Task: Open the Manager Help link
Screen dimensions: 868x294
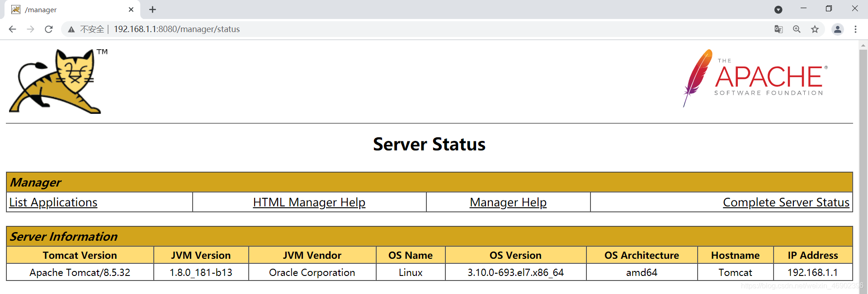Action: [508, 202]
